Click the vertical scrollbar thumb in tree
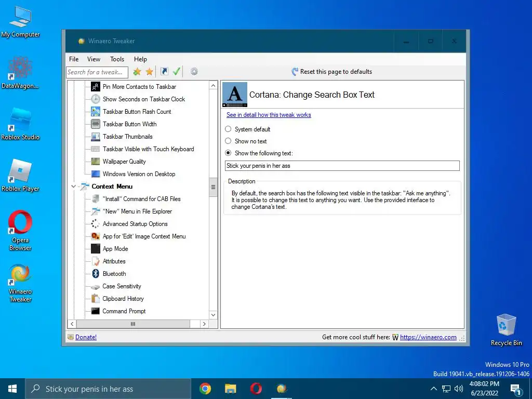 213,187
